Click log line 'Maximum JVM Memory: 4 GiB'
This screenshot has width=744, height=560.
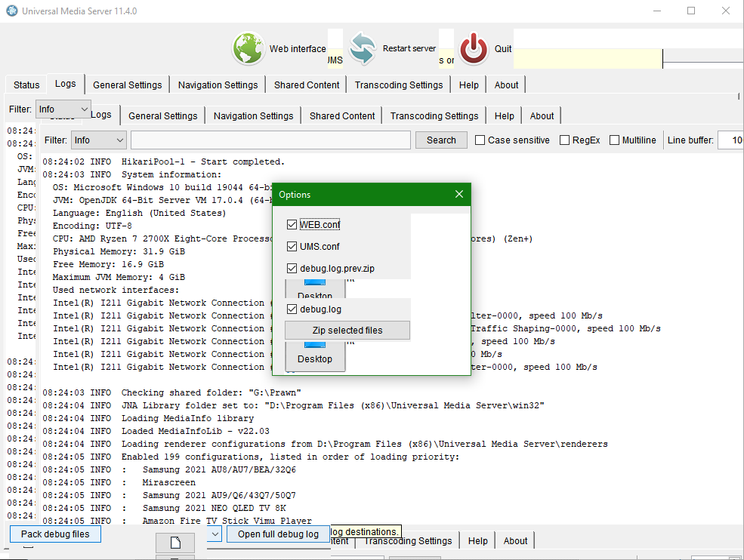(x=119, y=277)
